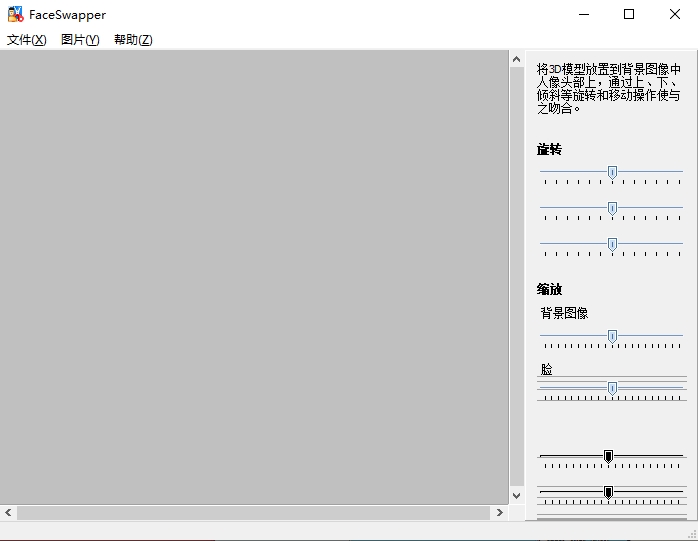Minimize the FaceSwapper window
This screenshot has height=541, width=698.
pyautogui.click(x=583, y=14)
